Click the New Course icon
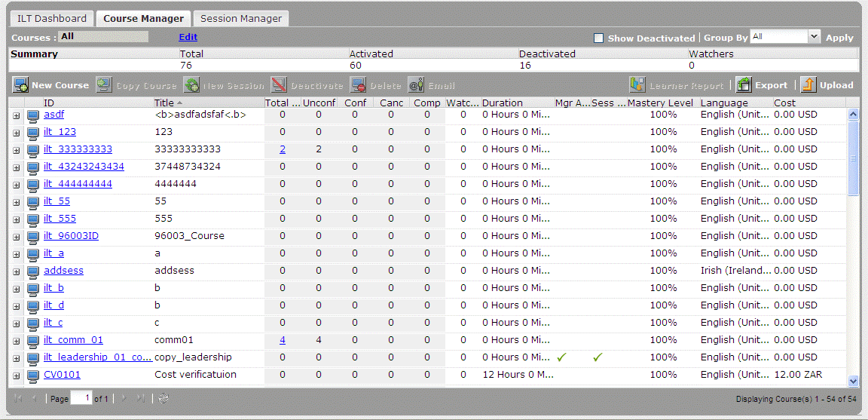The height and width of the screenshot is (420, 868). coord(21,85)
